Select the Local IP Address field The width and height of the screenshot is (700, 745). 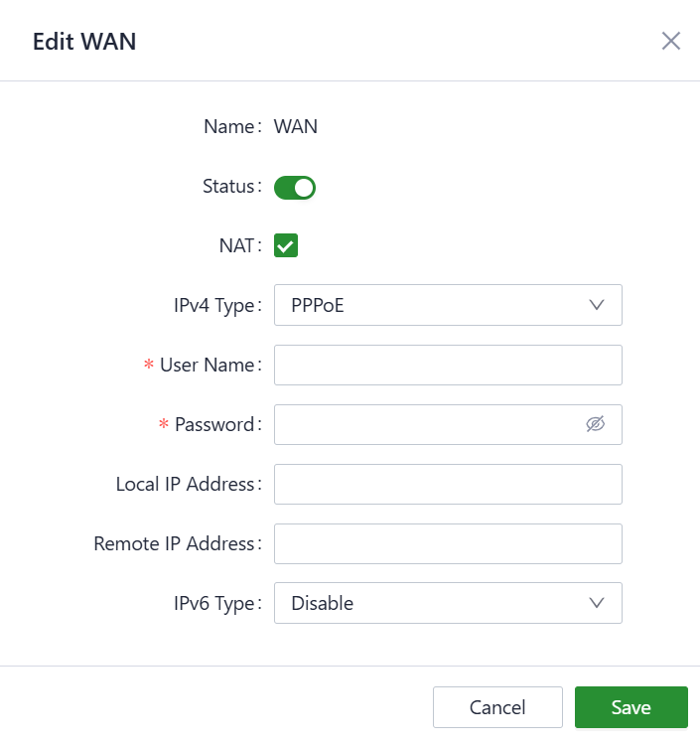(x=448, y=484)
